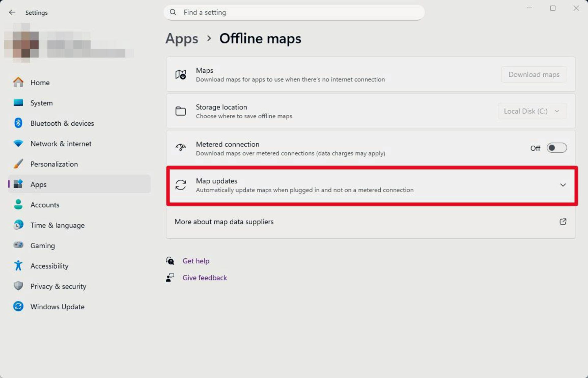Viewport: 588px width, 378px height.
Task: Click the Home house icon
Action: pyautogui.click(x=18, y=82)
